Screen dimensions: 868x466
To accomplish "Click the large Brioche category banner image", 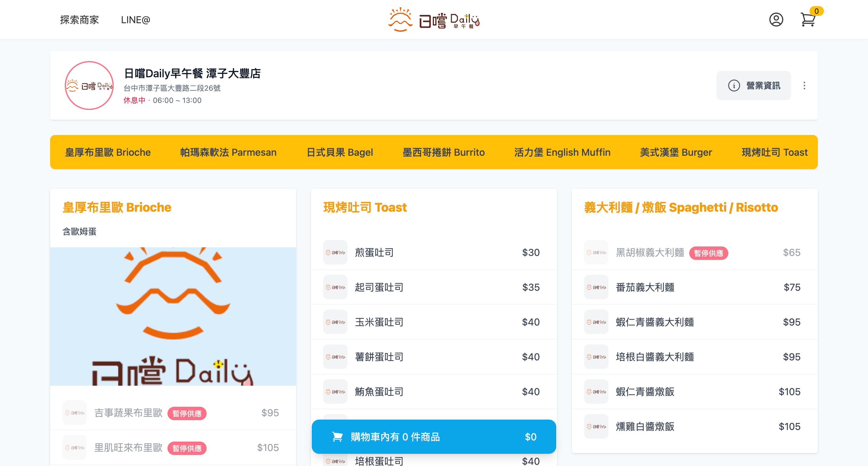I will pos(173,316).
